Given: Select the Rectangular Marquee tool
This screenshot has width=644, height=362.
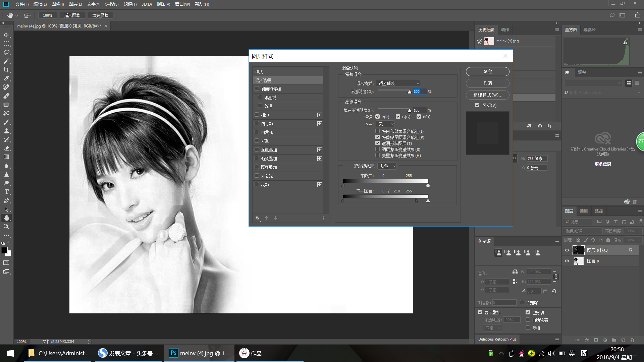Looking at the screenshot, I should 6,44.
